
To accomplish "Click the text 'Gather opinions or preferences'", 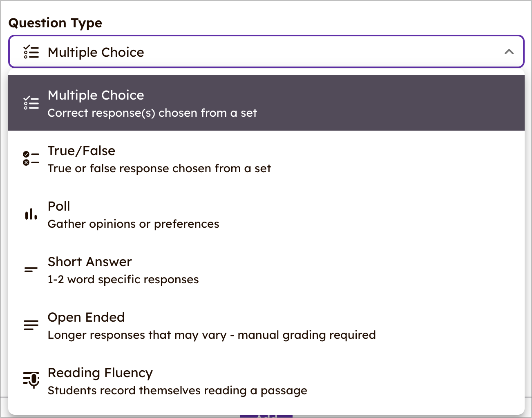I will click(x=133, y=224).
